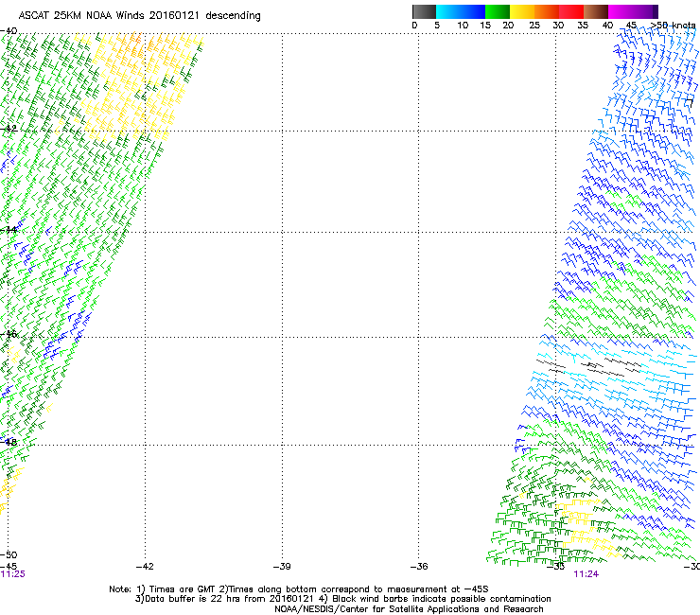Click the '-44' latitude label on left axis
Viewport: 700px width, 615px height.
9,230
